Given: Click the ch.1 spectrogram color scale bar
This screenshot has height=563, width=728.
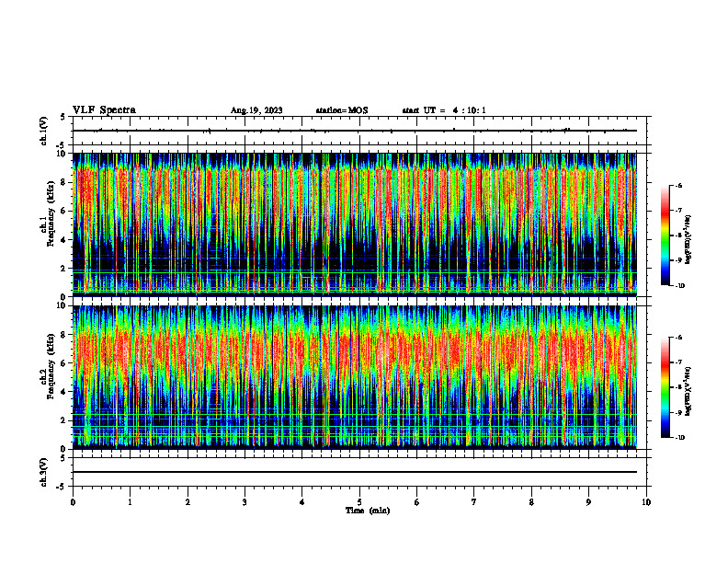Looking at the screenshot, I should [665, 236].
